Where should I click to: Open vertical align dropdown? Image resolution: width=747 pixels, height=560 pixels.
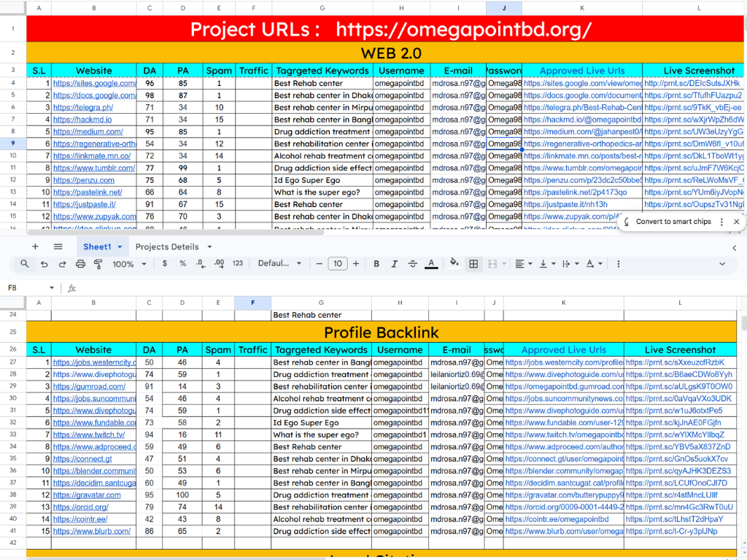coord(547,264)
